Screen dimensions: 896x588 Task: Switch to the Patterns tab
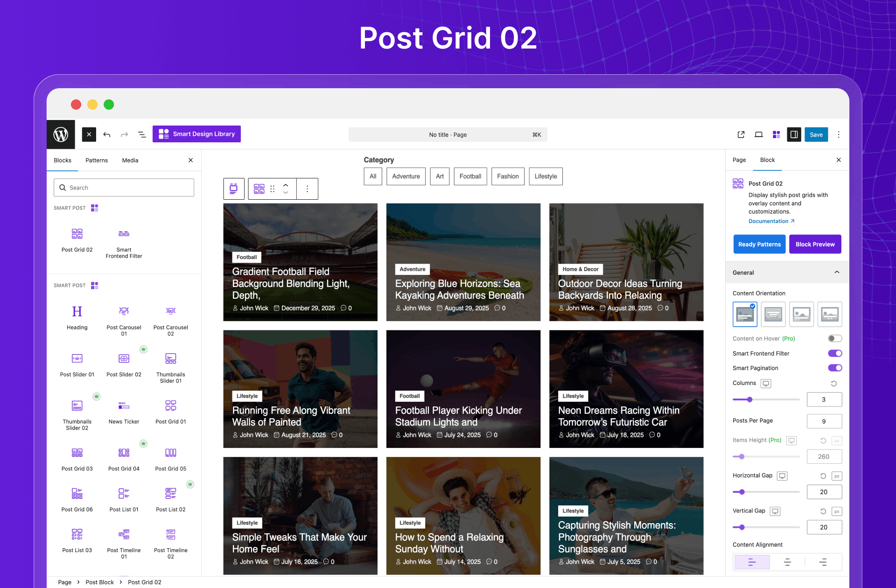click(x=97, y=160)
